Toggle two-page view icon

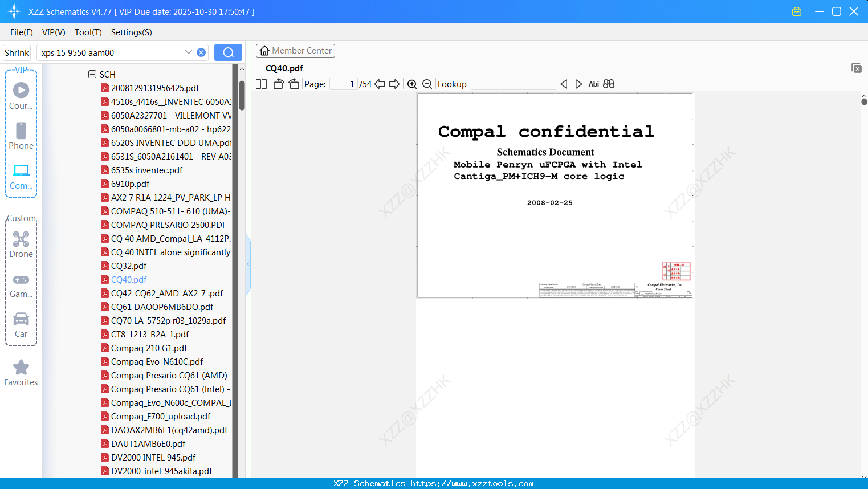[x=261, y=84]
